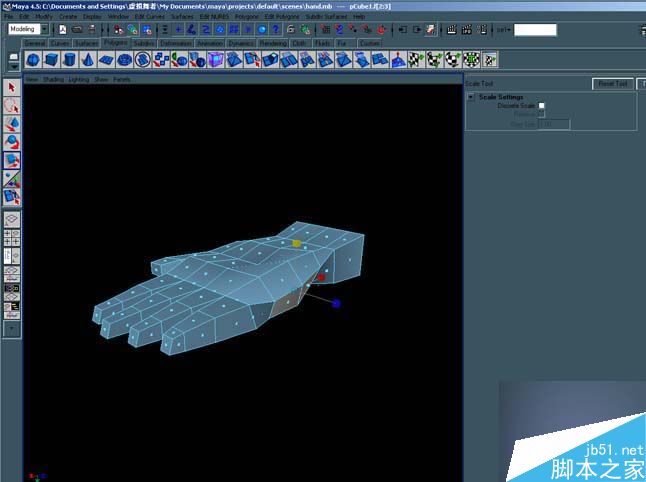The image size is (646, 482).
Task: Click the Reset Tool button
Action: [x=613, y=84]
